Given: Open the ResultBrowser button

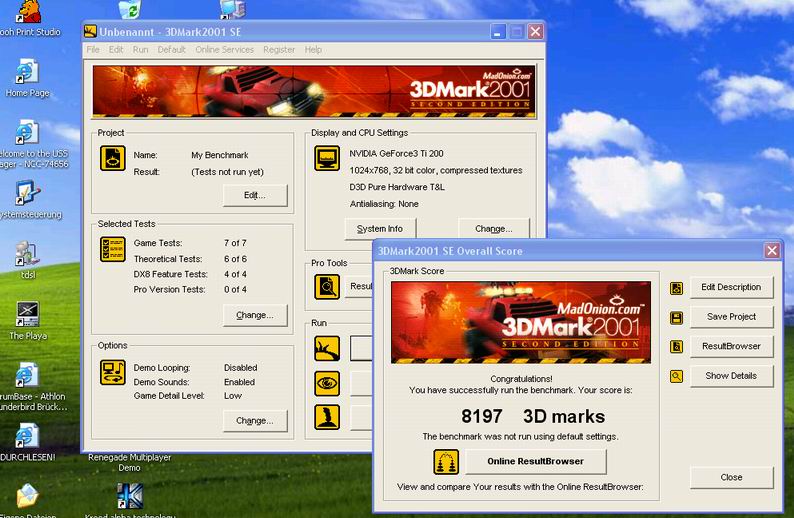Looking at the screenshot, I should [731, 346].
